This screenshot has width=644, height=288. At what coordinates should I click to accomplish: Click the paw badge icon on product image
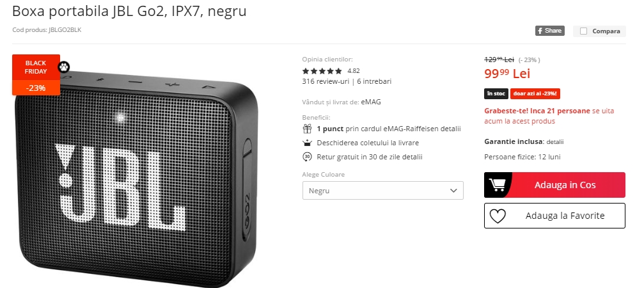[x=64, y=67]
